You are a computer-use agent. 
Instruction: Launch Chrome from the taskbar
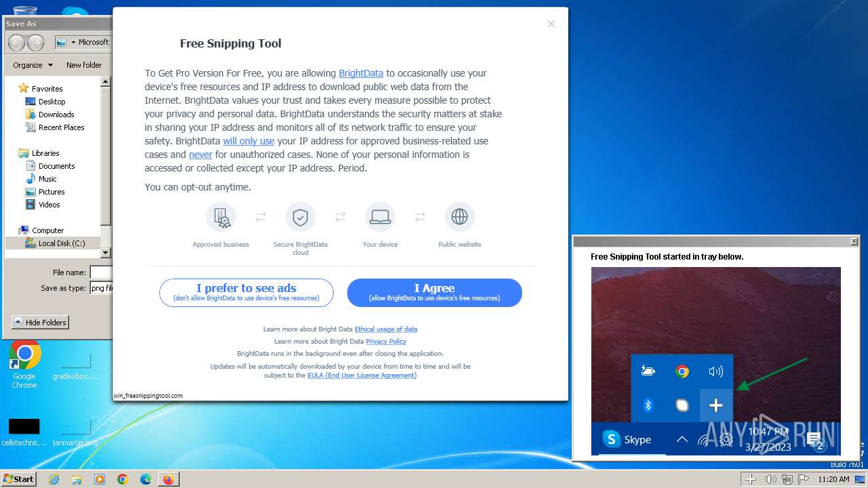[x=123, y=479]
